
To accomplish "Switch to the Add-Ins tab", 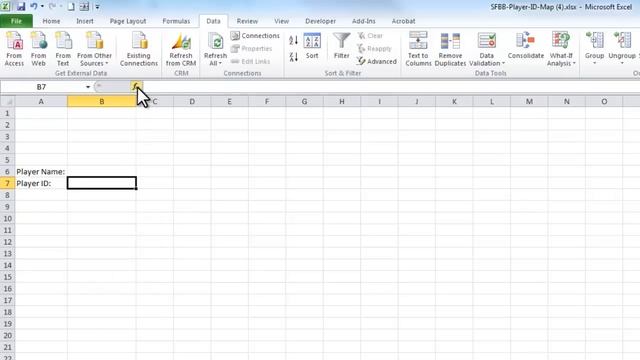I will coord(363,21).
